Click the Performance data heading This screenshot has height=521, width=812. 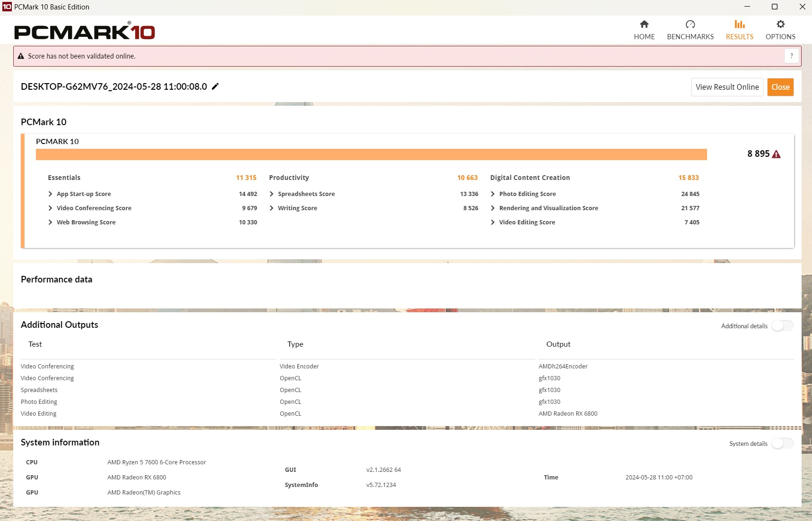(57, 279)
